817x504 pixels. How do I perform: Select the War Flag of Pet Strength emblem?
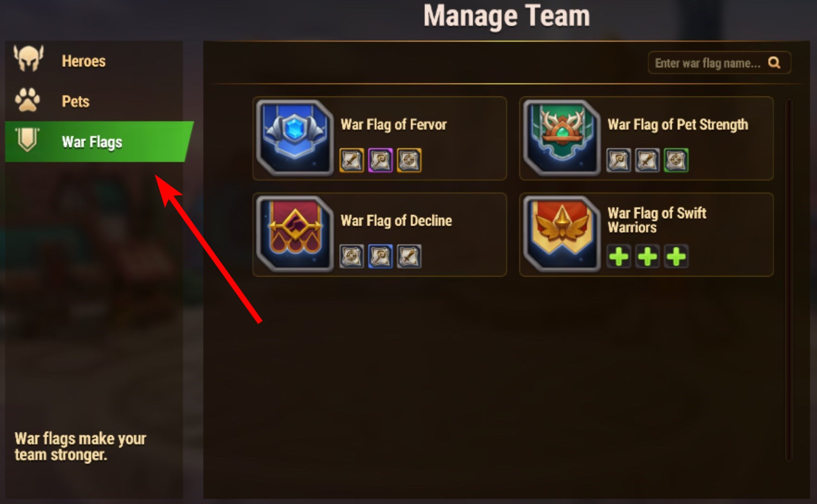coord(561,137)
